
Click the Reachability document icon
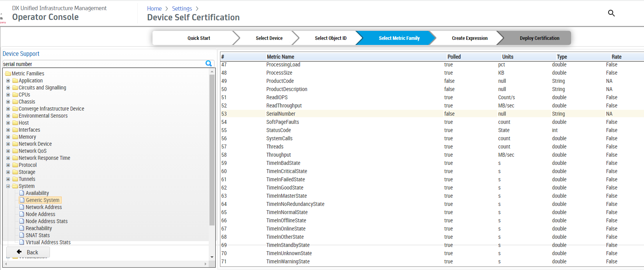(x=22, y=228)
